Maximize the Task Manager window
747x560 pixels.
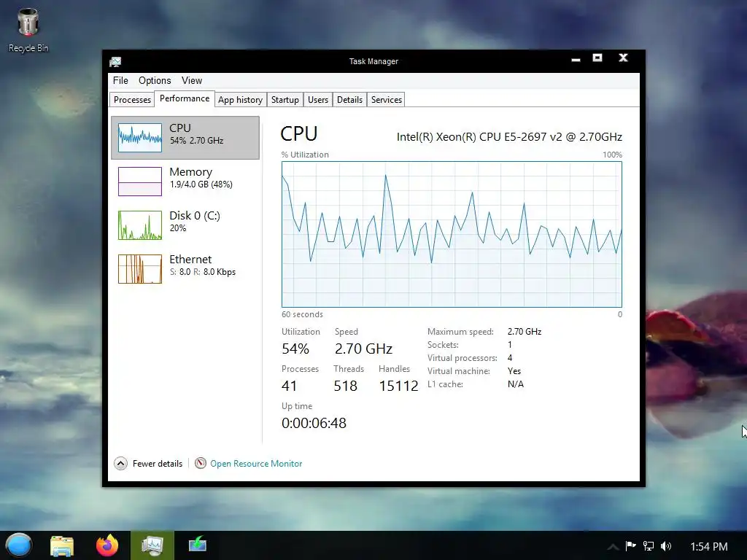[597, 58]
